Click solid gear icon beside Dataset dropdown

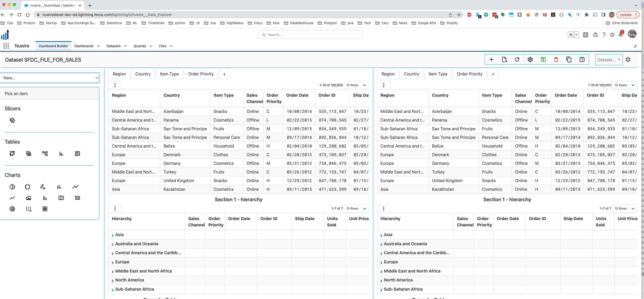[628, 60]
